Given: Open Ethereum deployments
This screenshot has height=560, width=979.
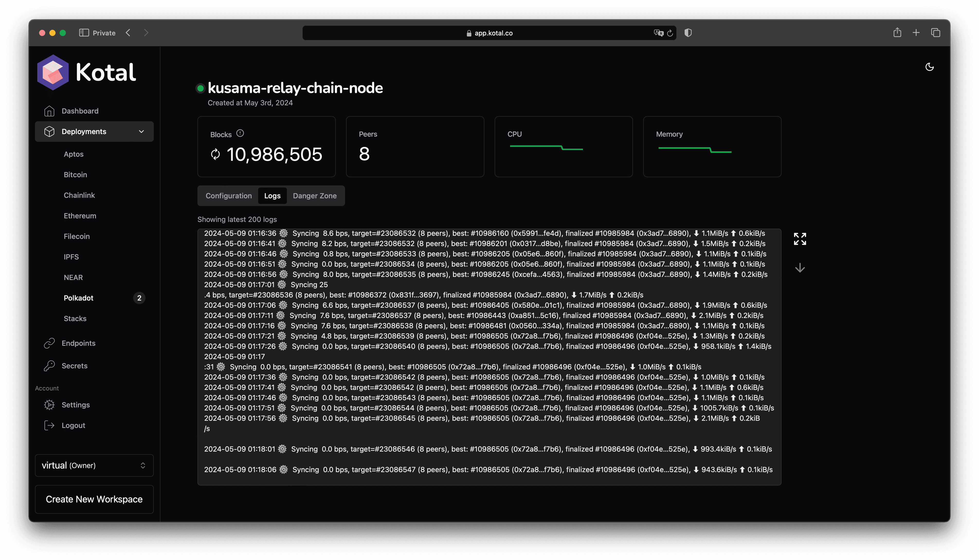Looking at the screenshot, I should coord(80,216).
